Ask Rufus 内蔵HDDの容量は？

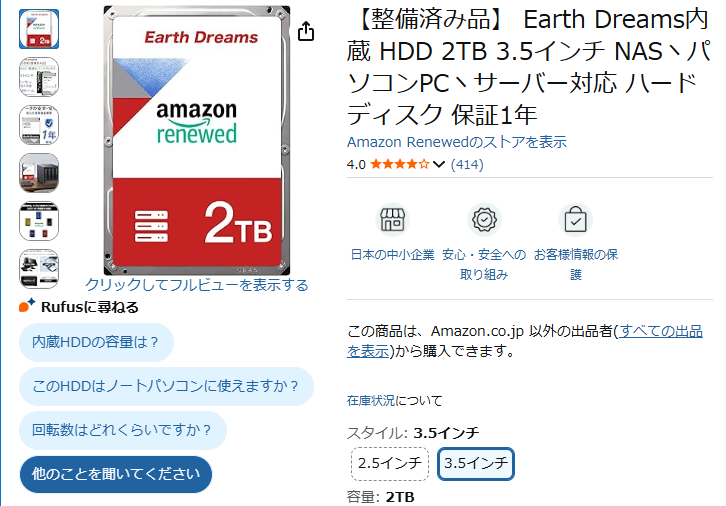[x=96, y=342]
